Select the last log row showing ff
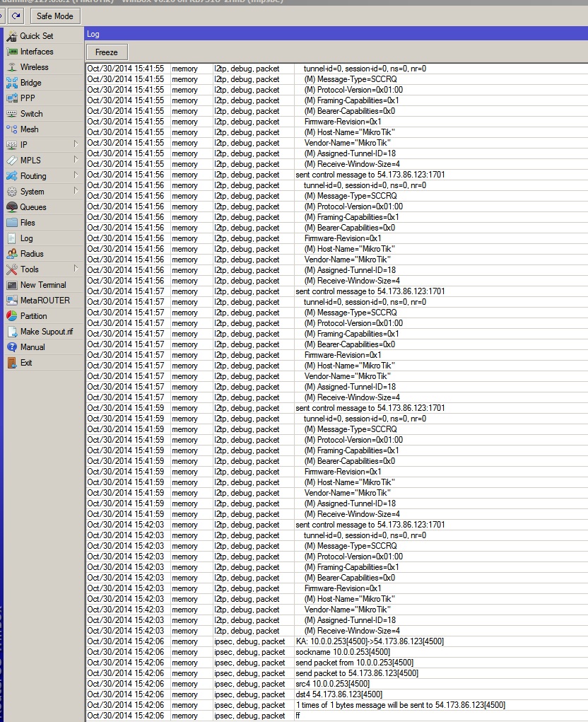The height and width of the screenshot is (722, 588). [x=337, y=716]
